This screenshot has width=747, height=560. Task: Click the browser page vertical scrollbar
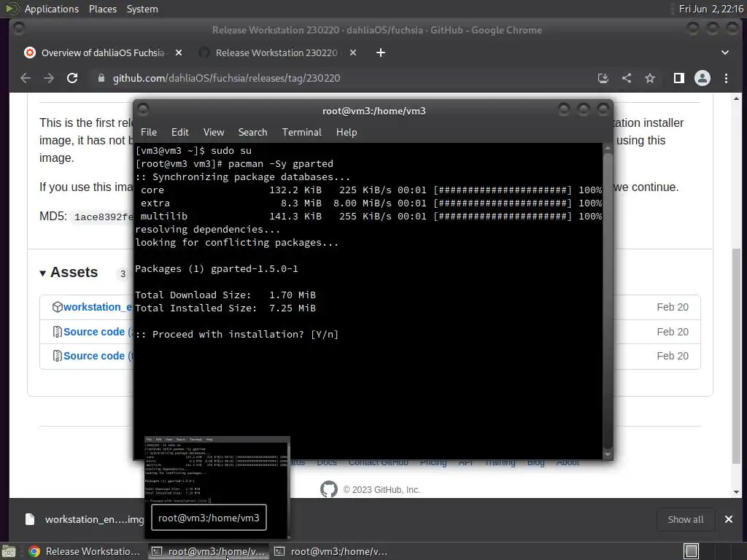tap(737, 355)
